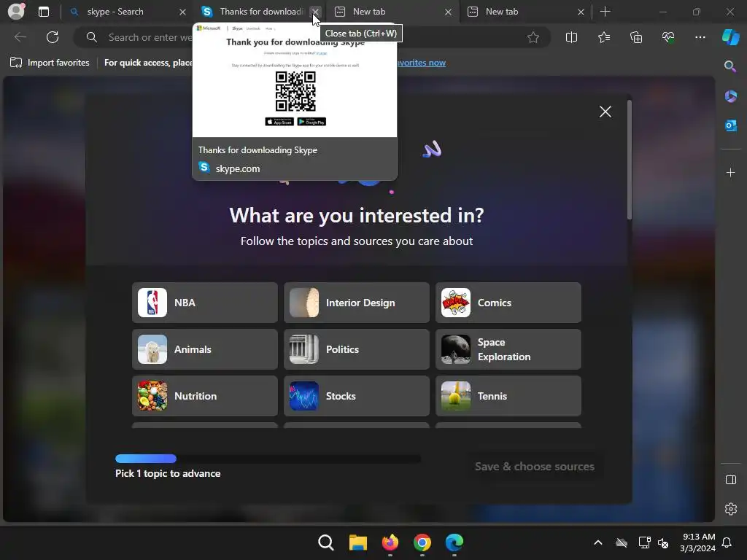Open Outlook icon in sidebar

(730, 125)
